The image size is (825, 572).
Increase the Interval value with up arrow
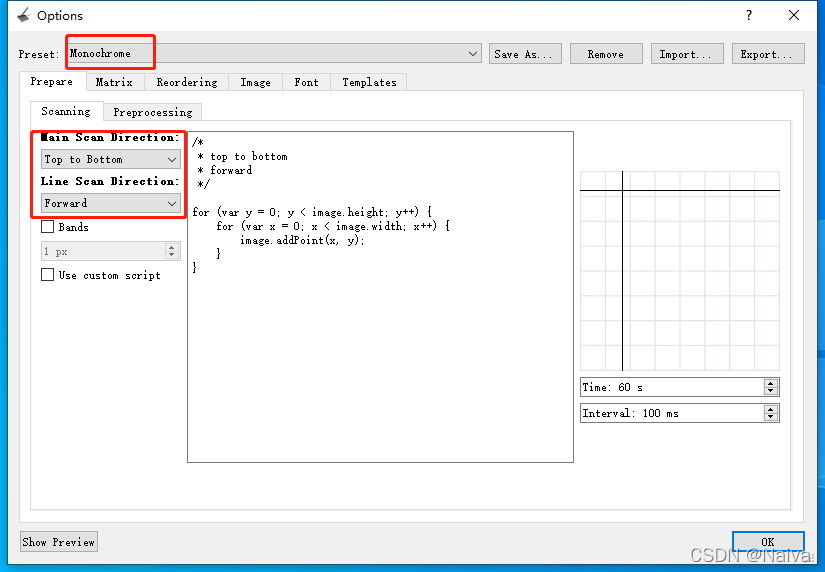(x=771, y=409)
